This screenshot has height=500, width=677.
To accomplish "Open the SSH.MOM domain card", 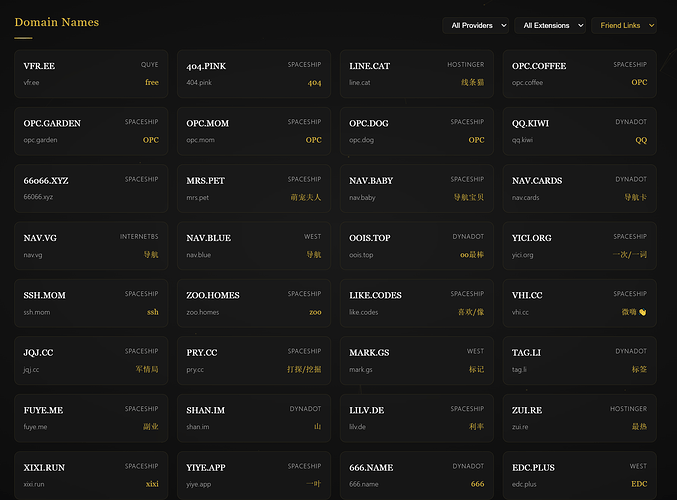I will pos(91,303).
